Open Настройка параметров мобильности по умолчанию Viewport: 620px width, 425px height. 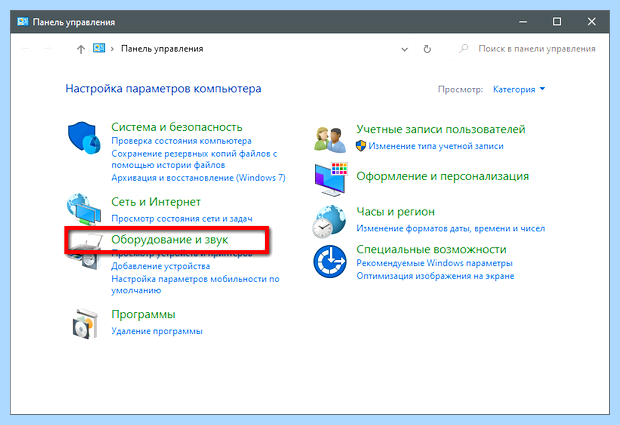(x=195, y=285)
